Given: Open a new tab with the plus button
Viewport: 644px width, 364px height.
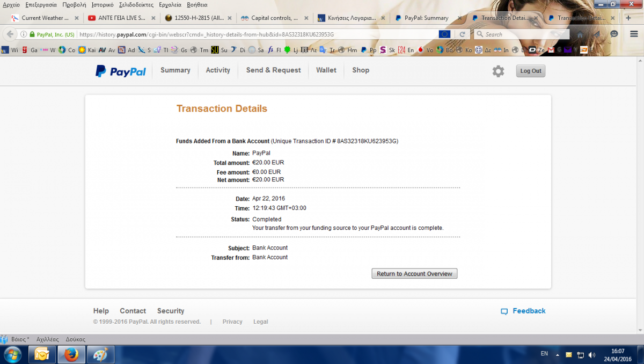Looking at the screenshot, I should point(628,18).
